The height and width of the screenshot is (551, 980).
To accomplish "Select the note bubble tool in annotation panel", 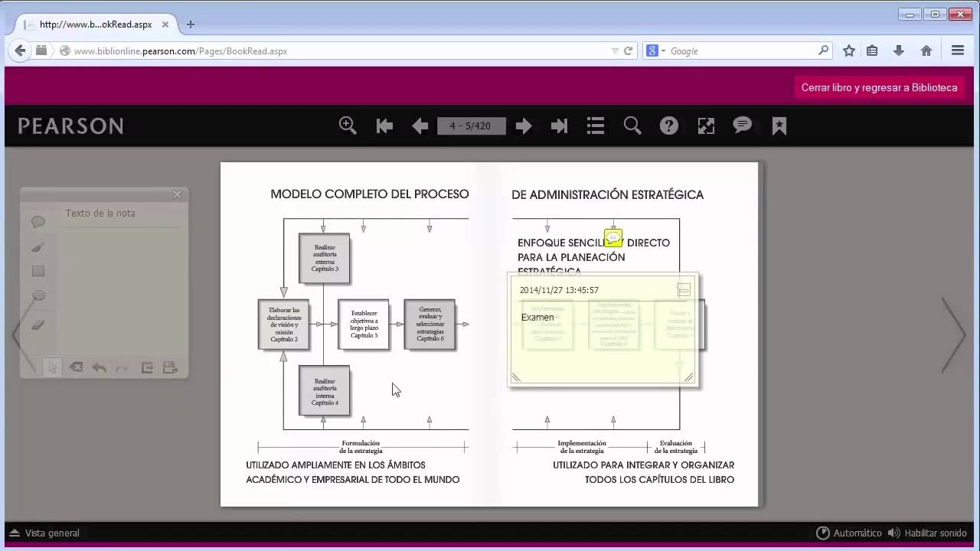I will (38, 222).
